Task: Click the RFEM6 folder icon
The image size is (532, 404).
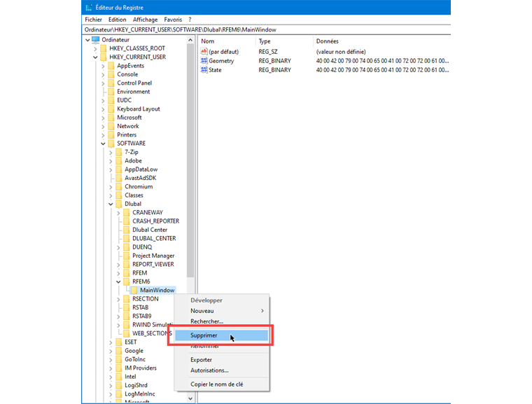Action: [x=127, y=281]
